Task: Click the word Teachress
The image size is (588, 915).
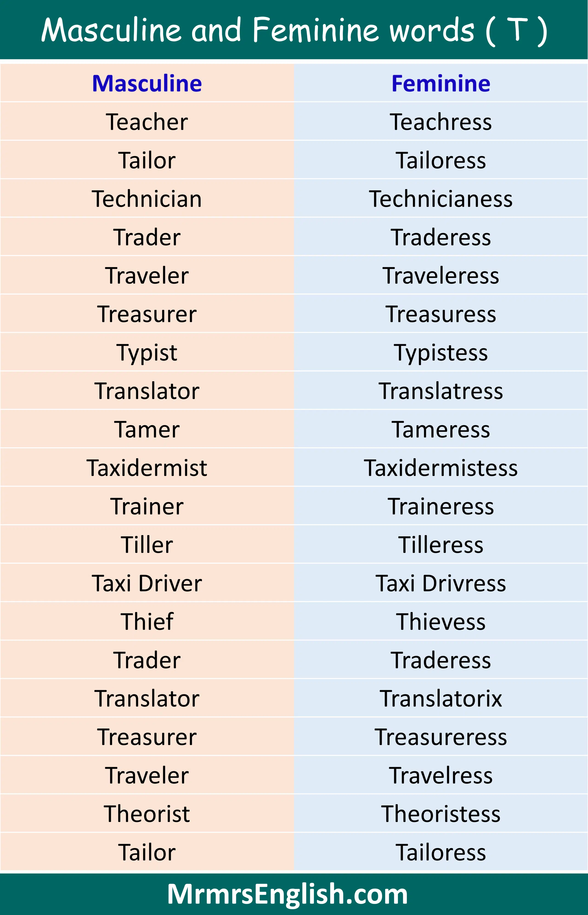Action: tap(441, 122)
